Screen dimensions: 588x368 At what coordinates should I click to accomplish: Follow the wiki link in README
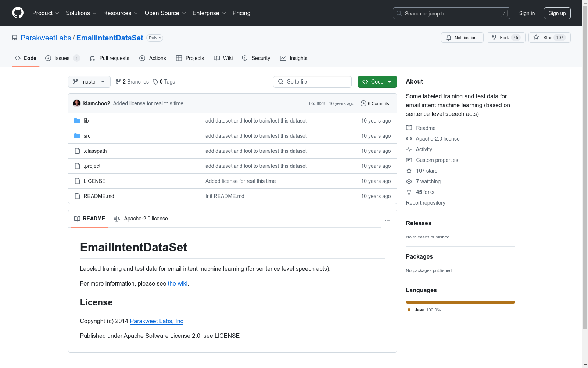pyautogui.click(x=178, y=283)
